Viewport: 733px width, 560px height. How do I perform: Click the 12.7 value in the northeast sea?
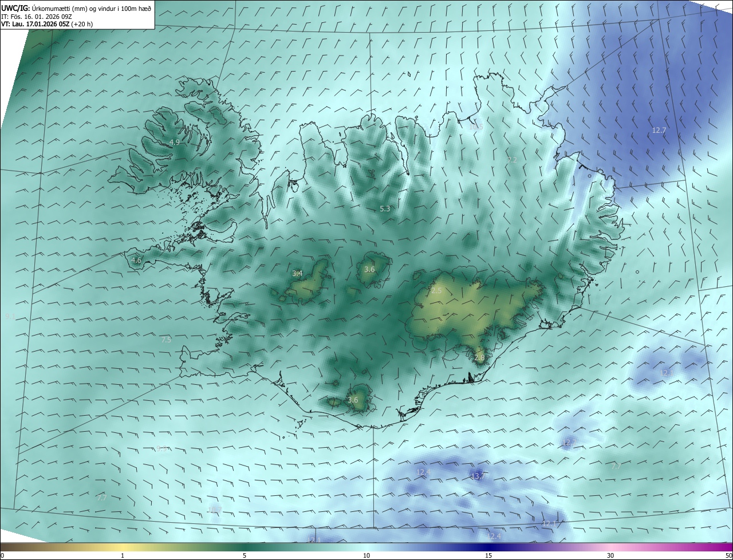click(x=659, y=131)
